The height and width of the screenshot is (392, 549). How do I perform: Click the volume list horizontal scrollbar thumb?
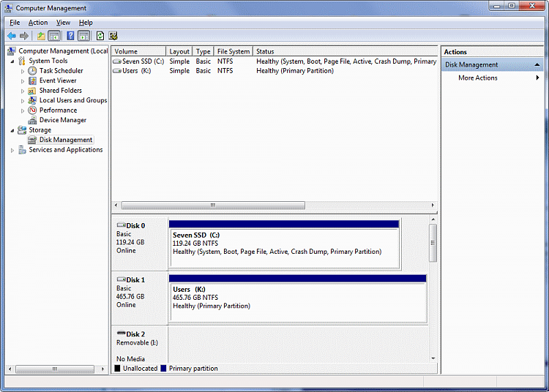click(x=213, y=206)
